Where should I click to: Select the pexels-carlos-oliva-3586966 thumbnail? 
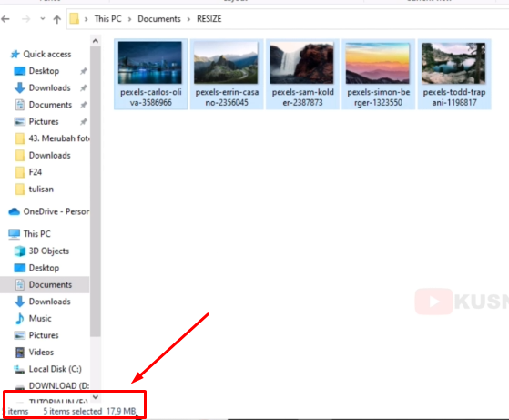click(x=150, y=75)
